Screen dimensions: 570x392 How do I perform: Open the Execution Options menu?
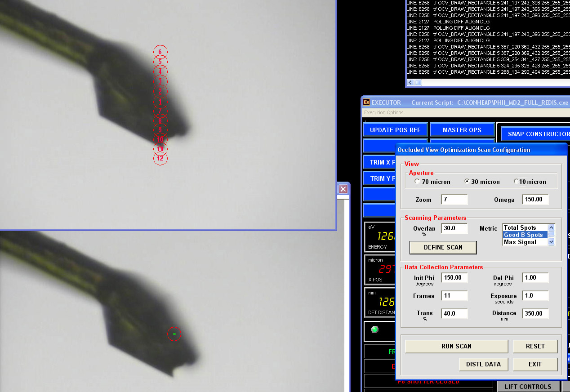tap(383, 112)
